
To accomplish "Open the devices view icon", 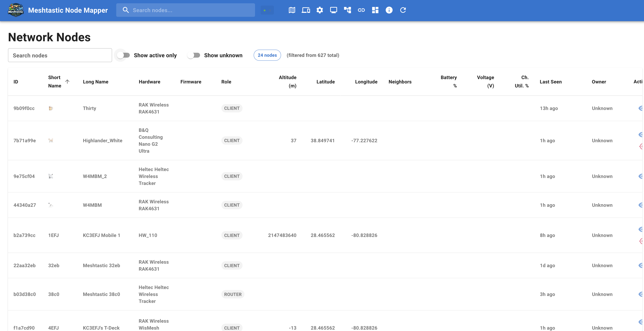I will (306, 10).
